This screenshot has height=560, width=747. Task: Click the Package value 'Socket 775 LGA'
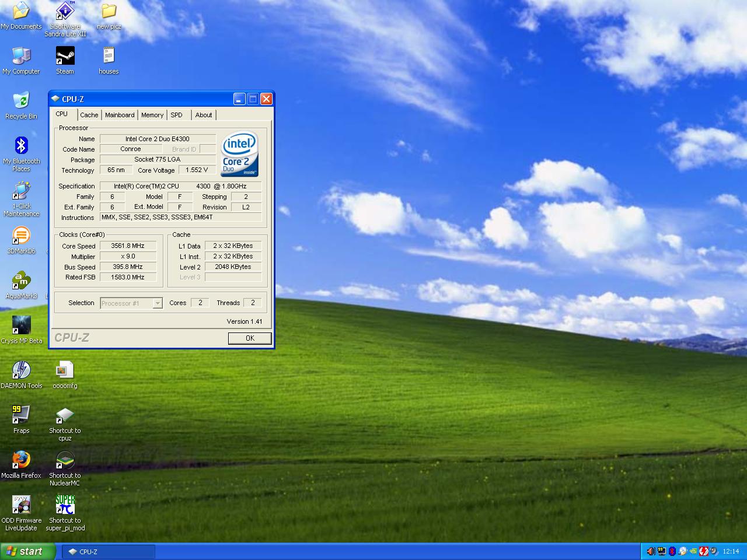158,159
